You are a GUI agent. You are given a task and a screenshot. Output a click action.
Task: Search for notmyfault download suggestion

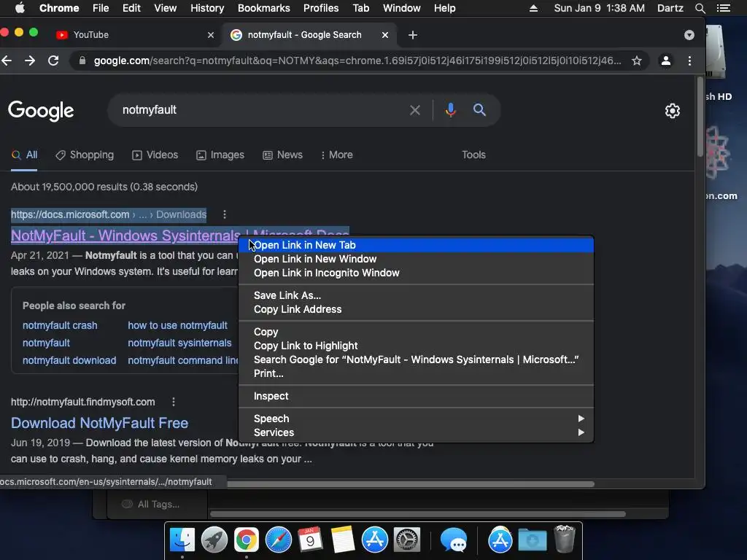(69, 360)
